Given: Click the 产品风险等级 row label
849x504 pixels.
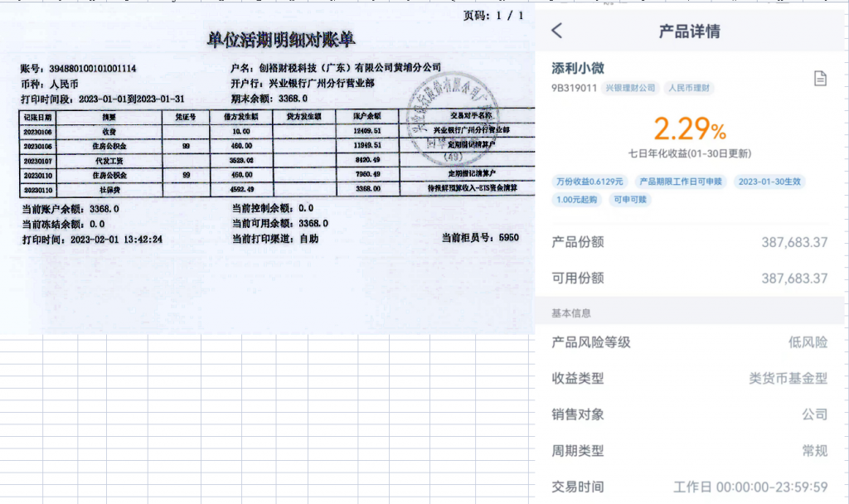Looking at the screenshot, I should pos(590,342).
